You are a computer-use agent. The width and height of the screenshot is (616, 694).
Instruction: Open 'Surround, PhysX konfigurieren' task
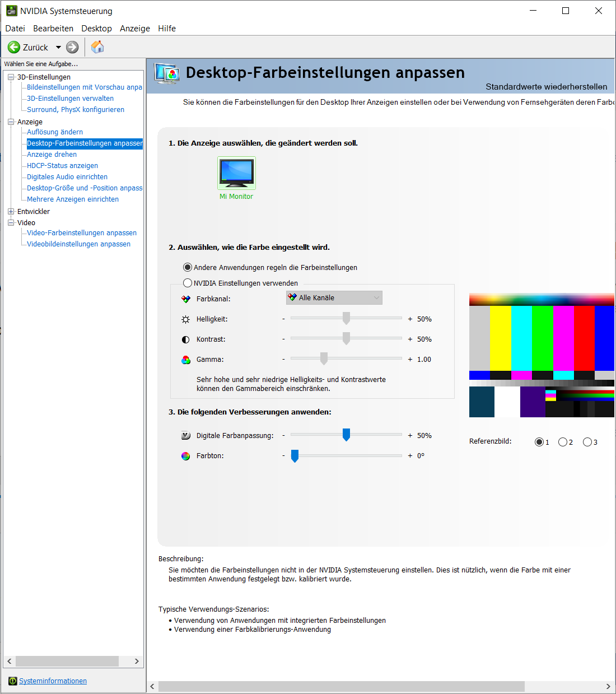point(76,110)
